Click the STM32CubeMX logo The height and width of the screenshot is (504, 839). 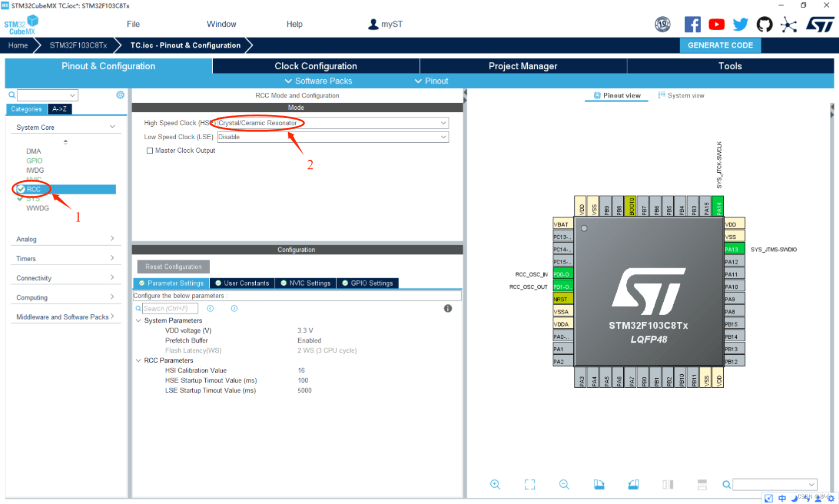tap(21, 25)
